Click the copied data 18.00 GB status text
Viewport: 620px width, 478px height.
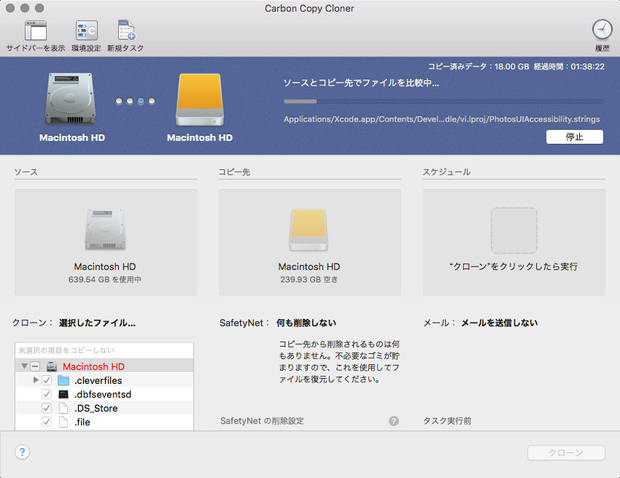click(x=478, y=66)
